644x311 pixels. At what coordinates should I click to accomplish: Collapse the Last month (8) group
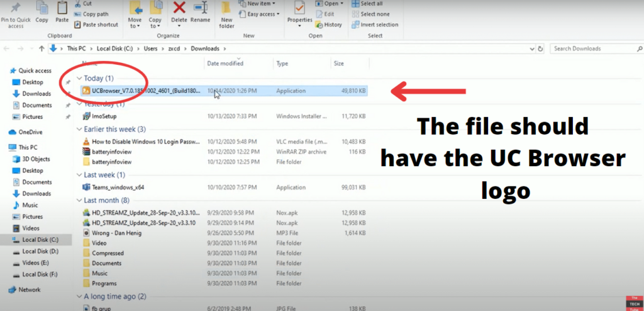pyautogui.click(x=79, y=200)
